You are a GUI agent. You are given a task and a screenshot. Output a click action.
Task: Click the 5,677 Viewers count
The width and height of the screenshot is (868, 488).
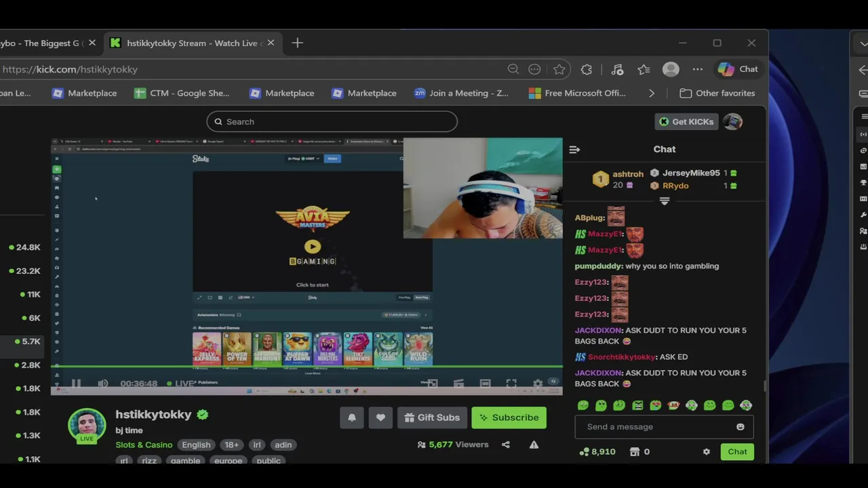point(453,445)
